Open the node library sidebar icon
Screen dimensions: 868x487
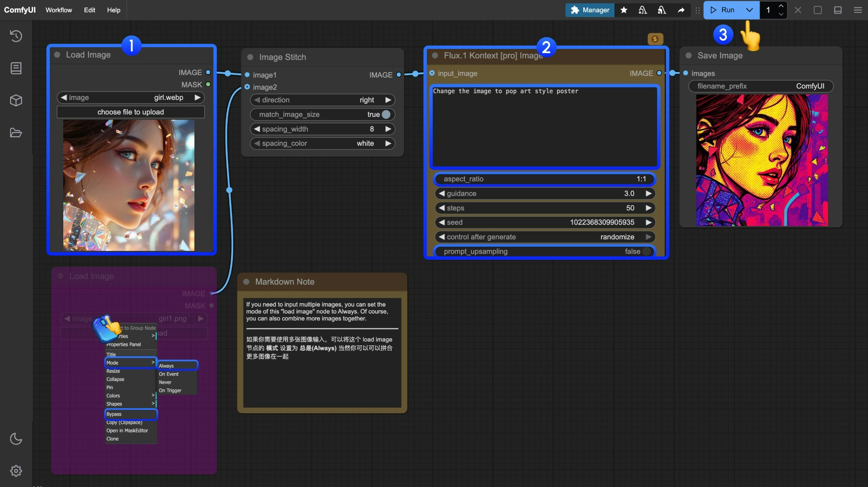pos(16,68)
